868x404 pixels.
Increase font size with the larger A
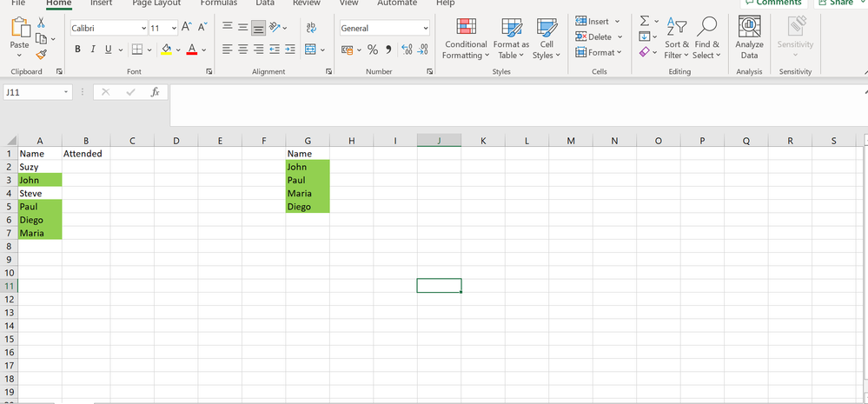[x=187, y=27]
